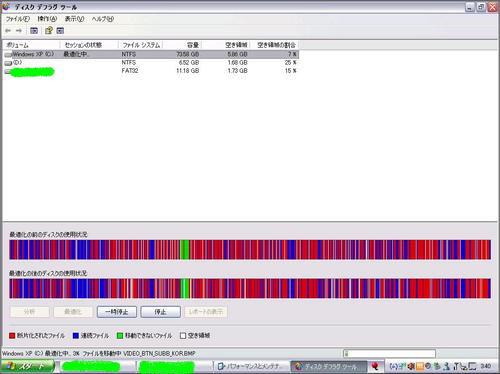Click the white free-space legend swatch
Image resolution: width=500 pixels, height=374 pixels.
click(183, 336)
